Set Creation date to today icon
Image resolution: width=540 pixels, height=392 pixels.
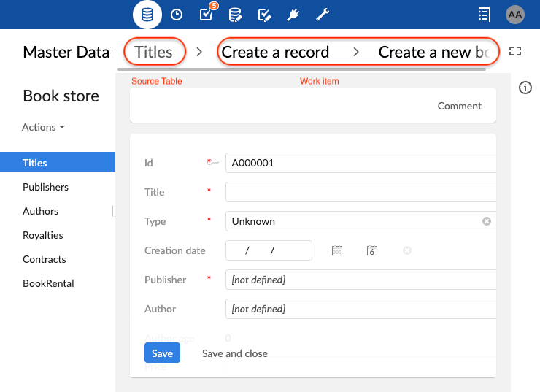coord(371,250)
